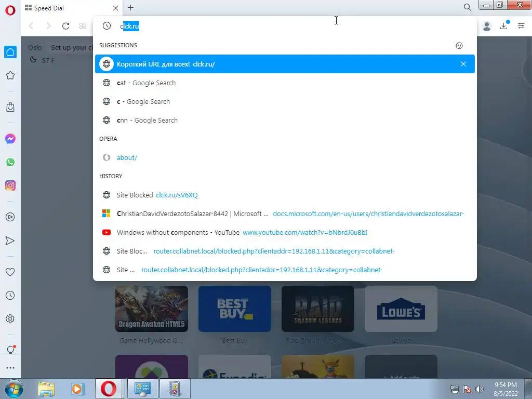Select the highlighted clck.ru/ suggestion
532x399 pixels.
[x=285, y=64]
